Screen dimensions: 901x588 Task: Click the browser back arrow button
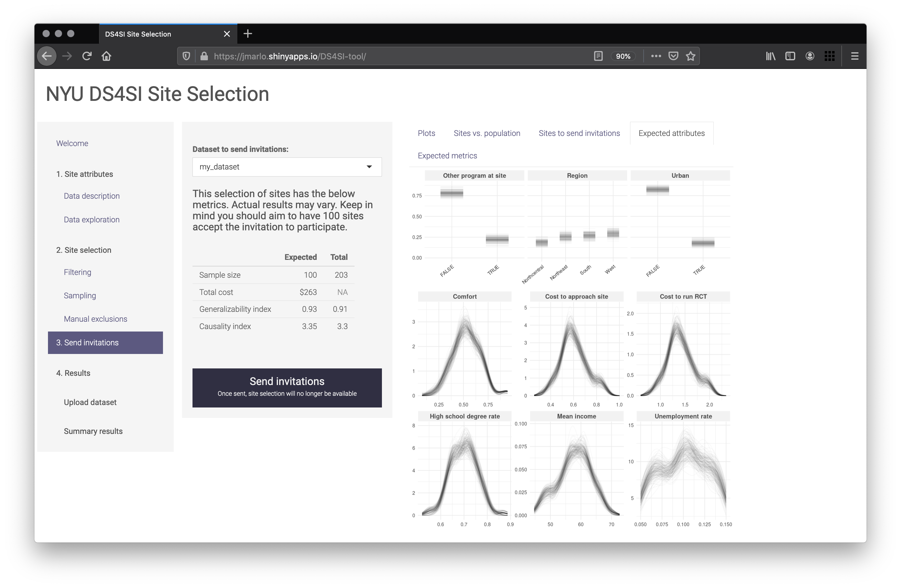pos(46,56)
